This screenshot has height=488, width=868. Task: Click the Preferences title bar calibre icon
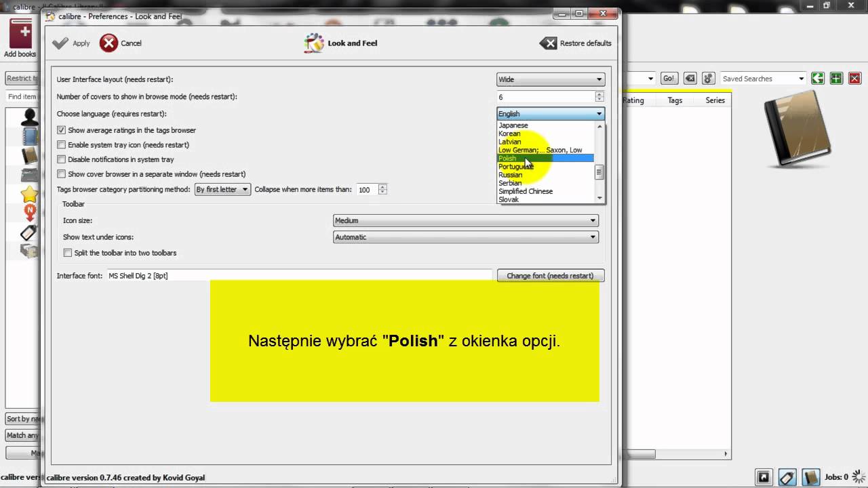coord(50,16)
